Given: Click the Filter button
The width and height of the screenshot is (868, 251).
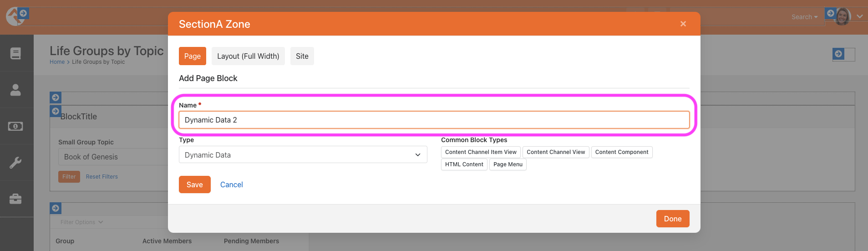Looking at the screenshot, I should click(69, 177).
